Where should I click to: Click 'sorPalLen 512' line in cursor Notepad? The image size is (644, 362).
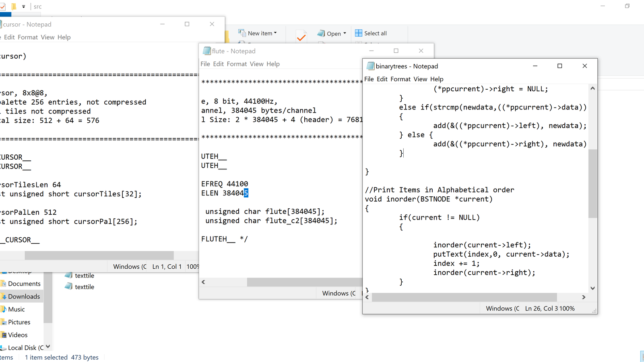point(28,212)
